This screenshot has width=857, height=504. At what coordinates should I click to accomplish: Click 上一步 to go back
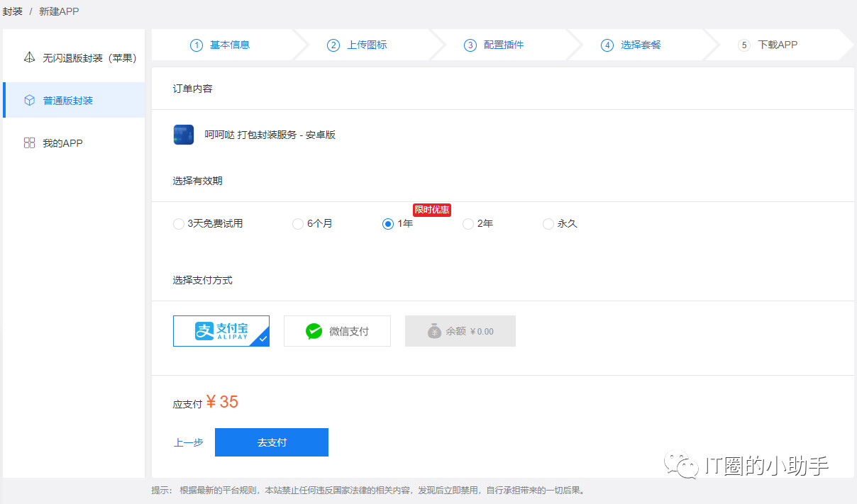click(187, 442)
